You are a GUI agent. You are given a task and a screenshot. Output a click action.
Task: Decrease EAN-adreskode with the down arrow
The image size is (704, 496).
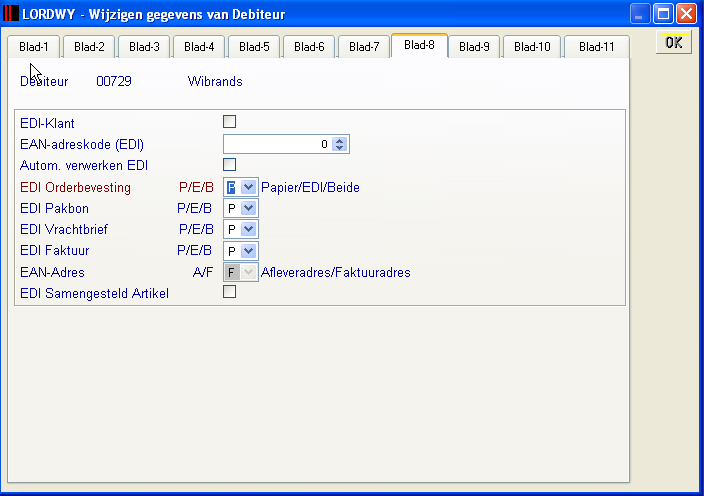(340, 148)
